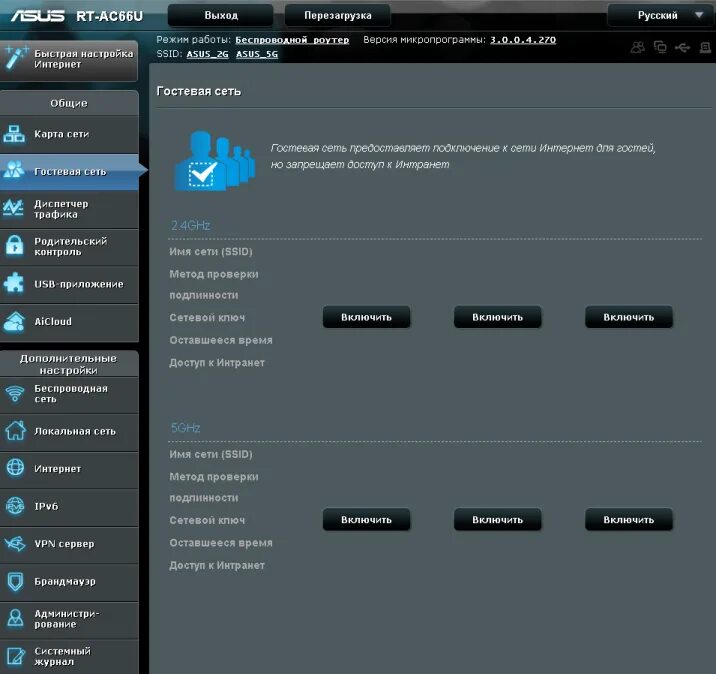The height and width of the screenshot is (674, 716).
Task: Click the ASUS logo
Action: [37, 16]
